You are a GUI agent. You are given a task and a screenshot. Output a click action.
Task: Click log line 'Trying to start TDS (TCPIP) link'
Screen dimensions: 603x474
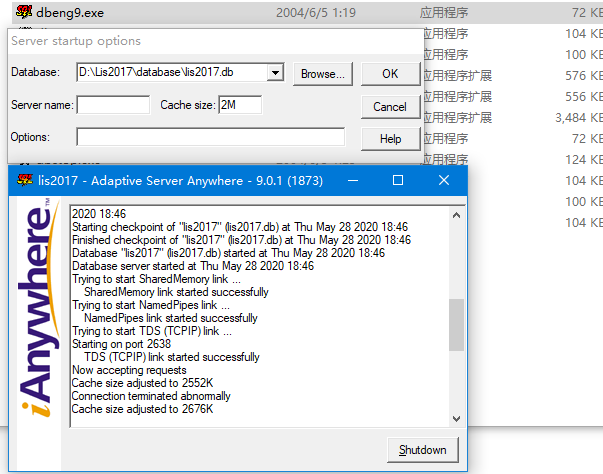[x=152, y=331]
